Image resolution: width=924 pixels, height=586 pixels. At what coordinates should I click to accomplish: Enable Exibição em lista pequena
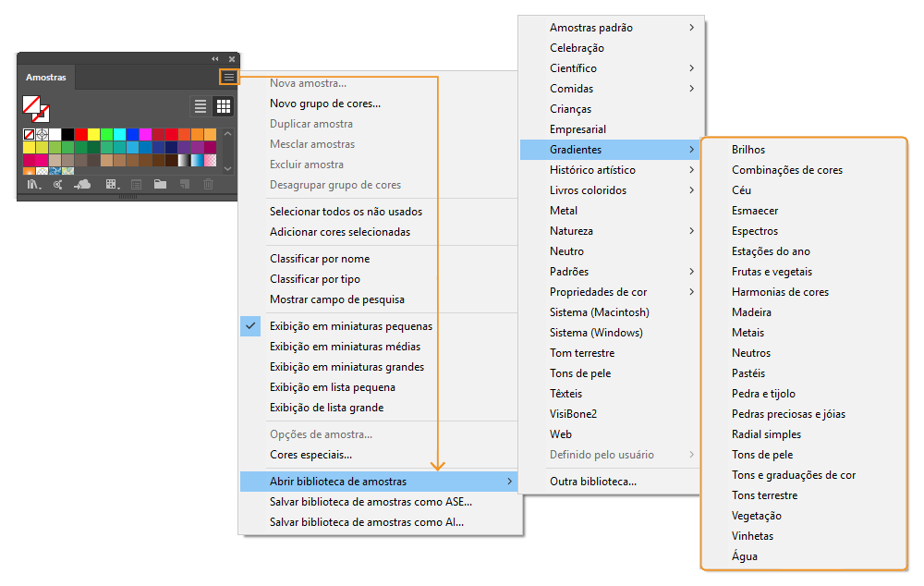333,387
